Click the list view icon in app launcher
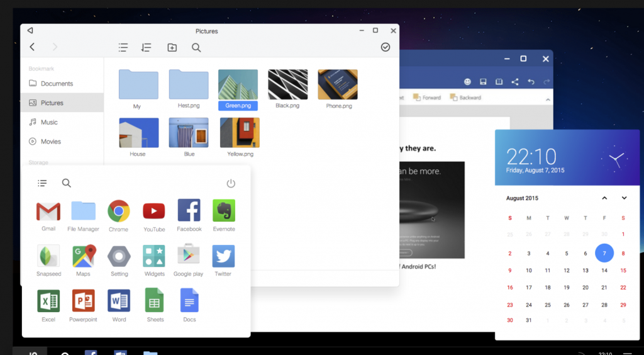Image resolution: width=644 pixels, height=355 pixels. (42, 183)
